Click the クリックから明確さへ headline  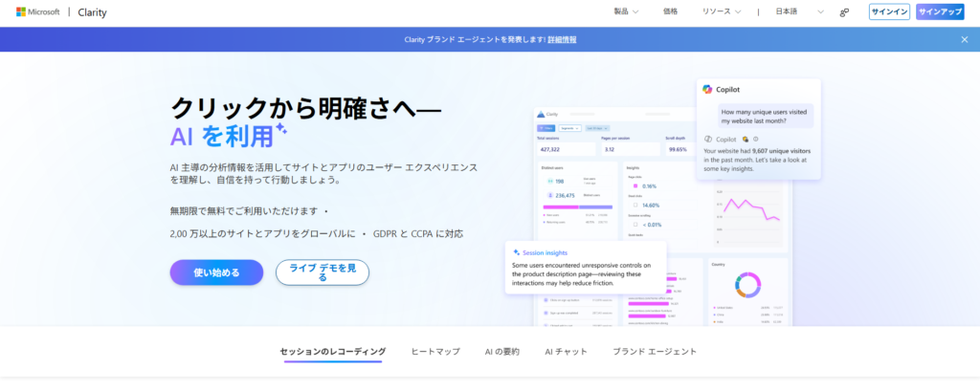[306, 109]
